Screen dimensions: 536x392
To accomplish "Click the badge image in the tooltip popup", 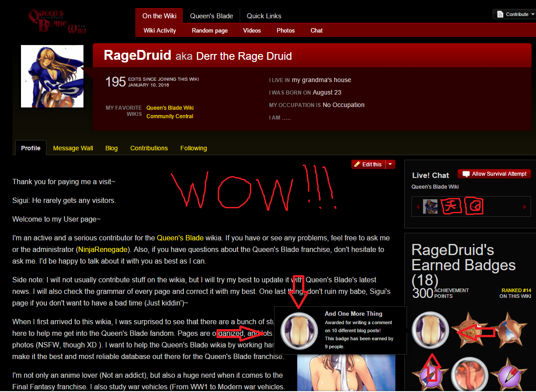I will click(299, 330).
